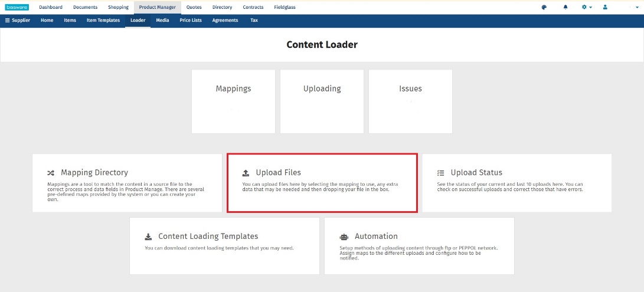Open the Directory menu
Screen dimensions: 644x292
pyautogui.click(x=222, y=7)
